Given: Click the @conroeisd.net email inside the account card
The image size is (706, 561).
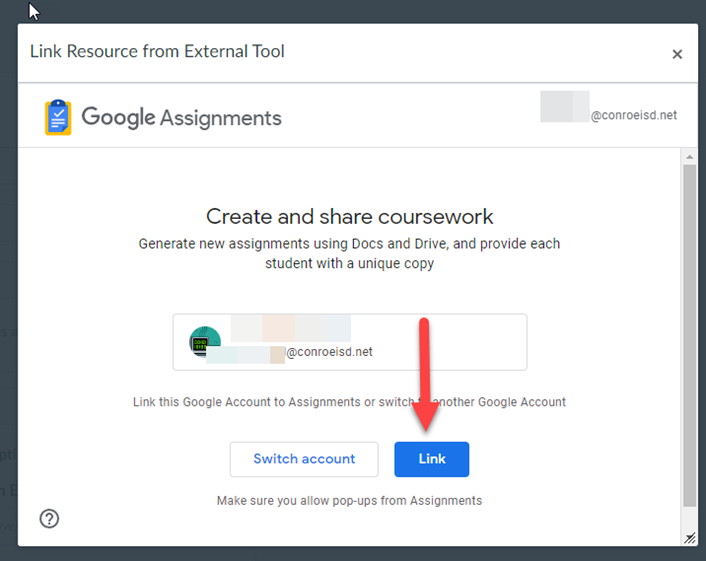Looking at the screenshot, I should point(329,352).
